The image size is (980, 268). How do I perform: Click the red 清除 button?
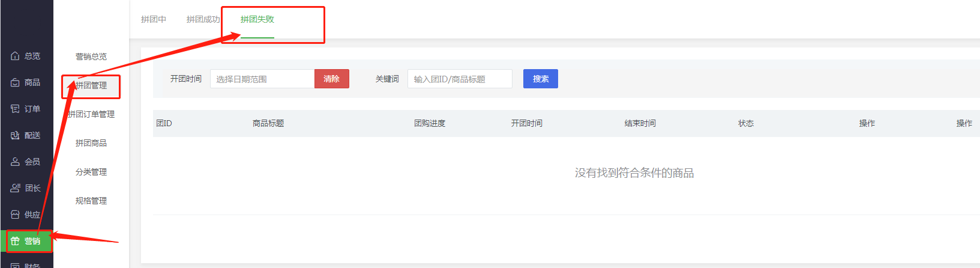tap(332, 79)
